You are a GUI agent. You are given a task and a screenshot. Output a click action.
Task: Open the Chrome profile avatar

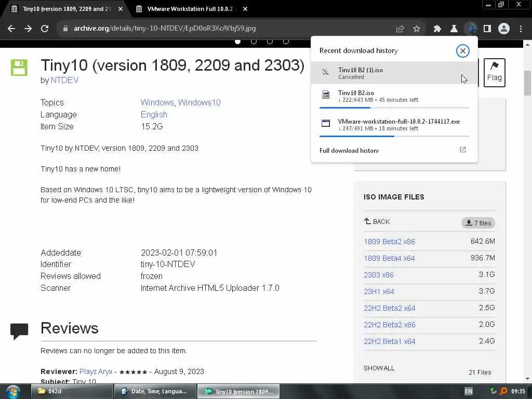504,29
